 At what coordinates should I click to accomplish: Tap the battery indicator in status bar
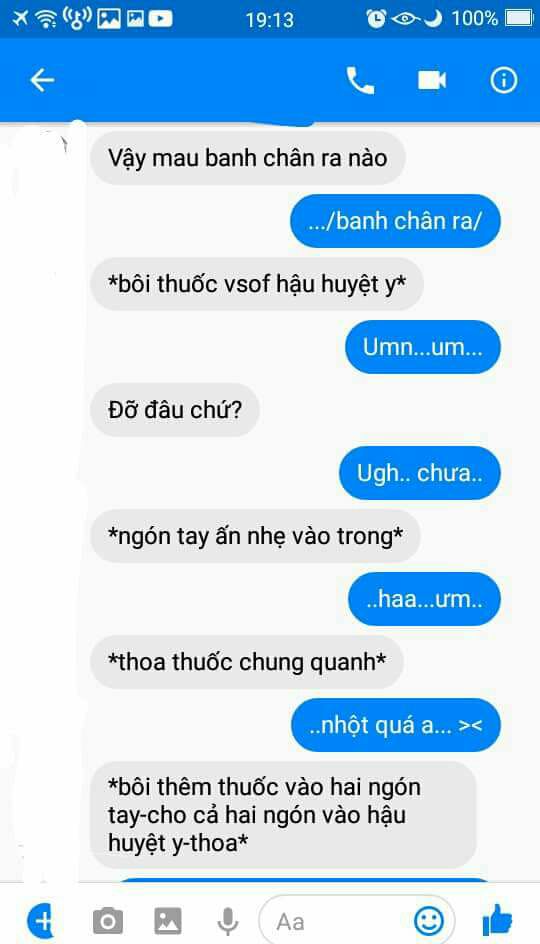[518, 19]
